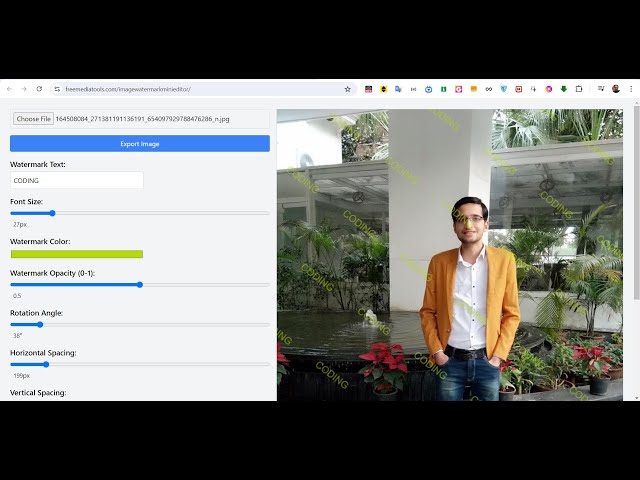Screen dimensions: 640x480
Task: Click the watermarked photo preview
Action: [x=450, y=255]
